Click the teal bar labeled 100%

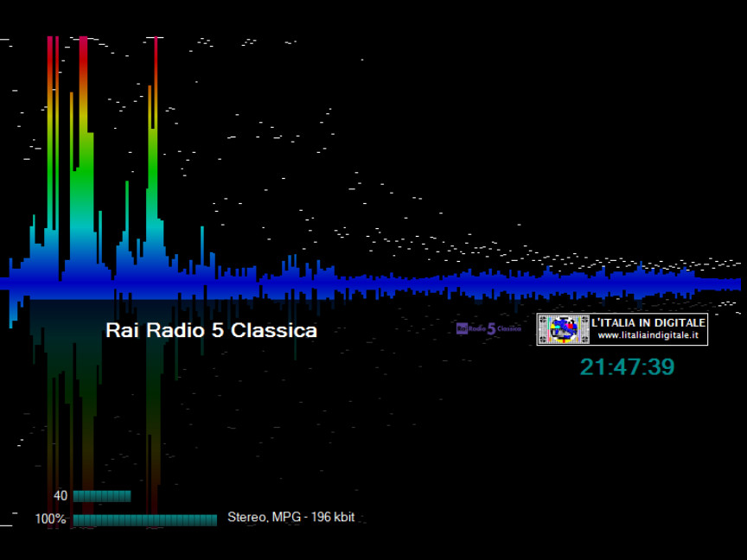click(144, 519)
